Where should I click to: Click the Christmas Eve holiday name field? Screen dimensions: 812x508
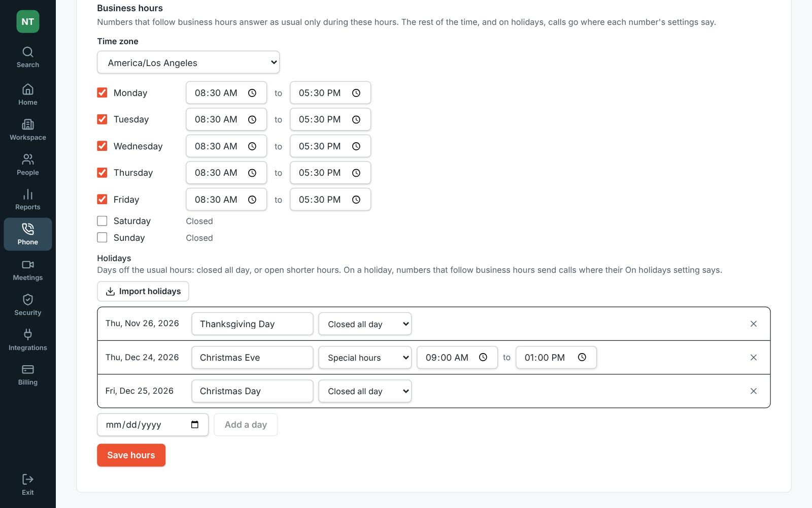pyautogui.click(x=252, y=358)
